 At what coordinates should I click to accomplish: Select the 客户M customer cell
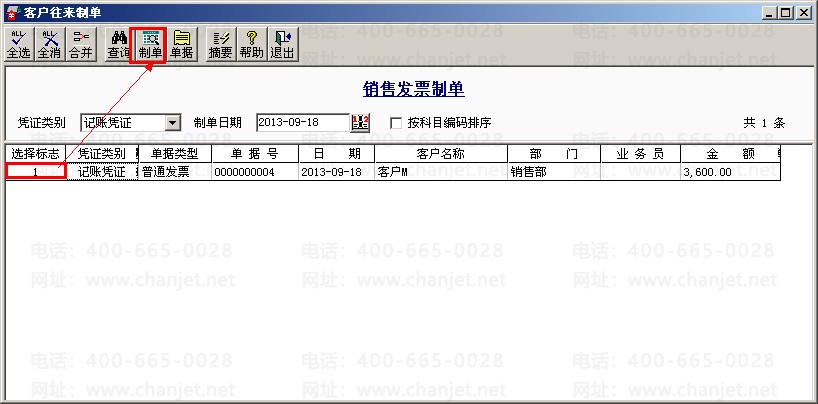pos(441,172)
